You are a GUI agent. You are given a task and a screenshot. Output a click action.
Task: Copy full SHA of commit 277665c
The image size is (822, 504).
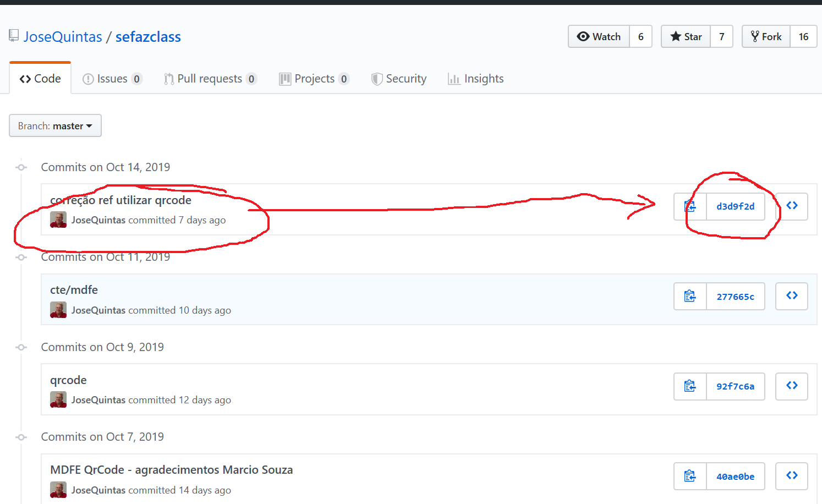[x=690, y=297]
